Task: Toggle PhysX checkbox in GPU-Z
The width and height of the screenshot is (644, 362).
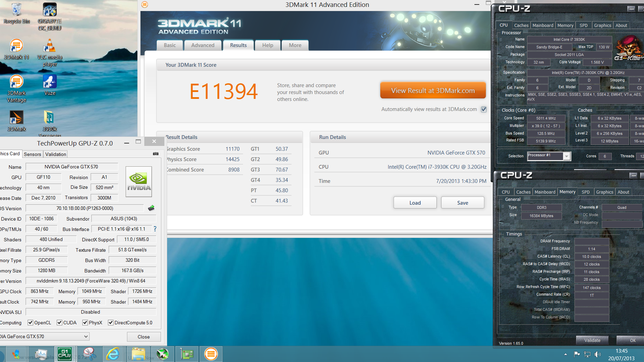Action: 85,323
